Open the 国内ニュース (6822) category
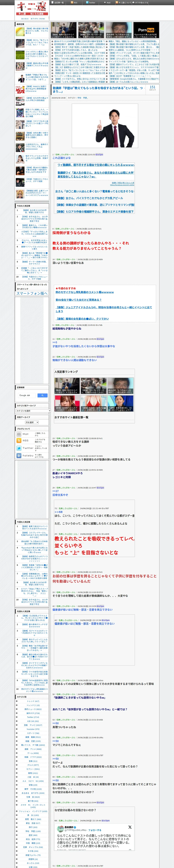The width and height of the screenshot is (174, 868). tap(33, 709)
